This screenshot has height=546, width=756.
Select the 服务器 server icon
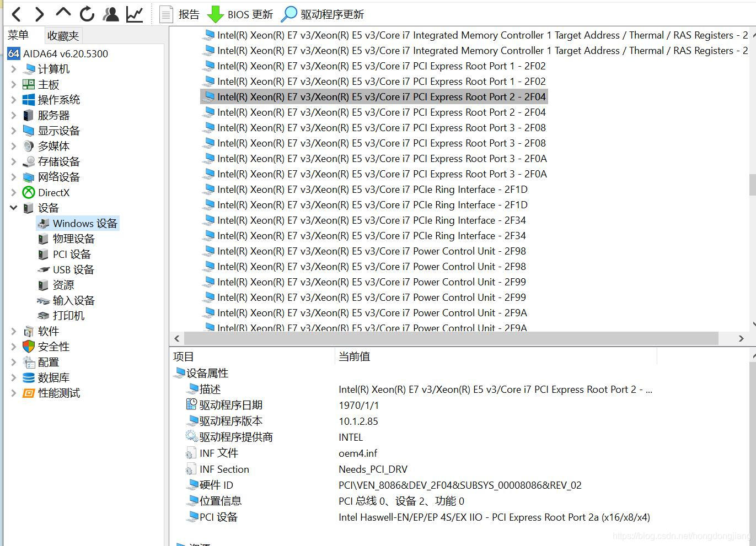29,115
